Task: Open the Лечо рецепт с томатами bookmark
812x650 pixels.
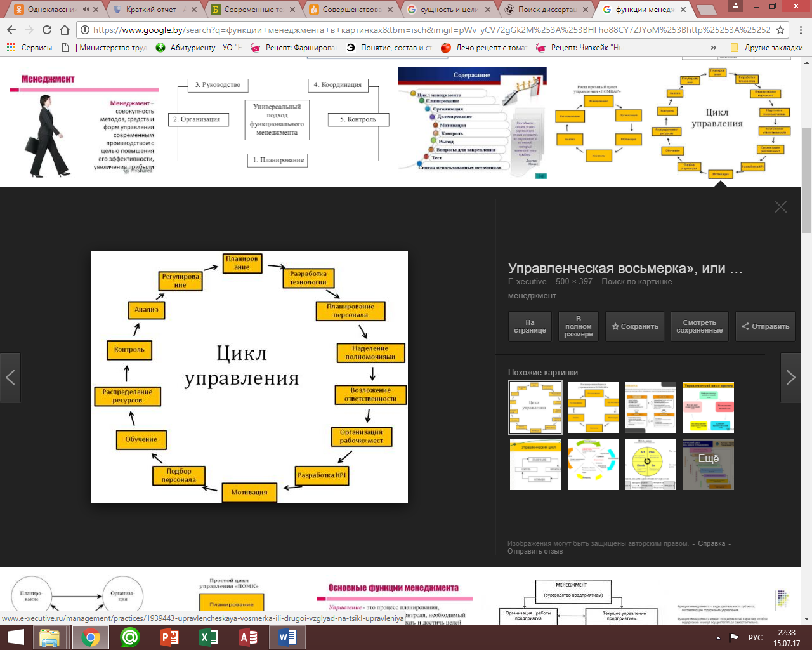Action: click(484, 48)
